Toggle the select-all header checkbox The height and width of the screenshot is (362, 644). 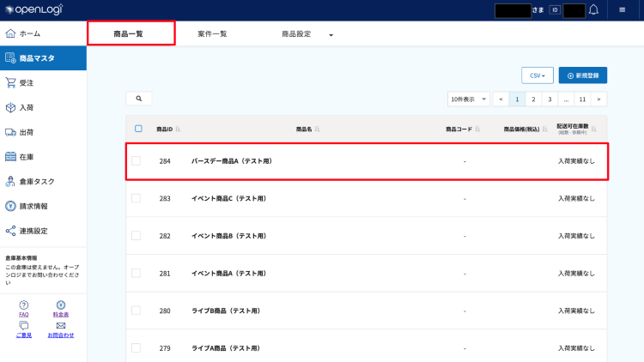138,129
